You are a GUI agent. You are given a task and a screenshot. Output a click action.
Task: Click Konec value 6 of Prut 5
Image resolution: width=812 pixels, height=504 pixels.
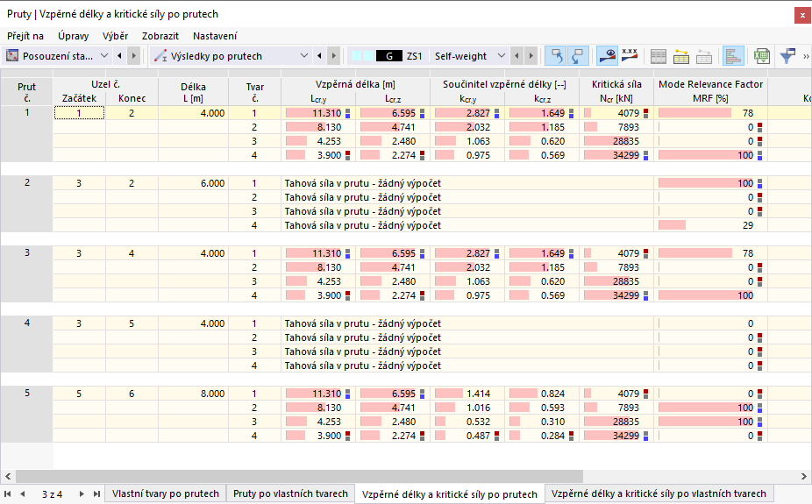click(132, 394)
